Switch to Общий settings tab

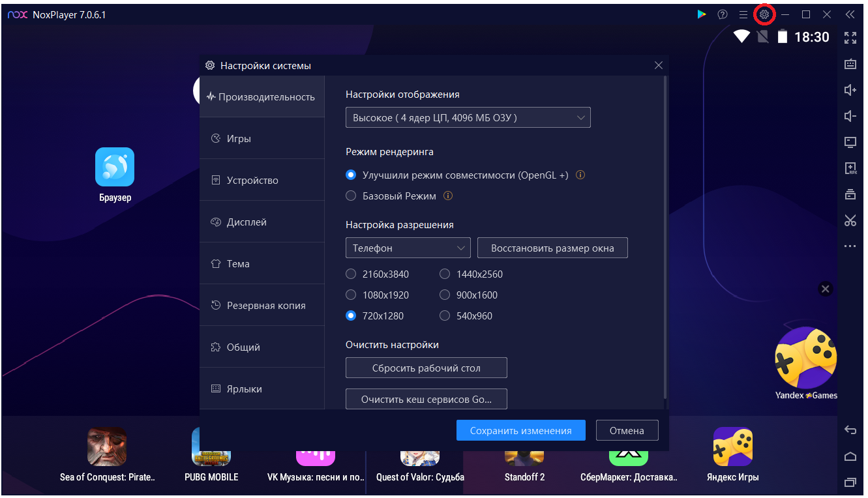pyautogui.click(x=262, y=347)
